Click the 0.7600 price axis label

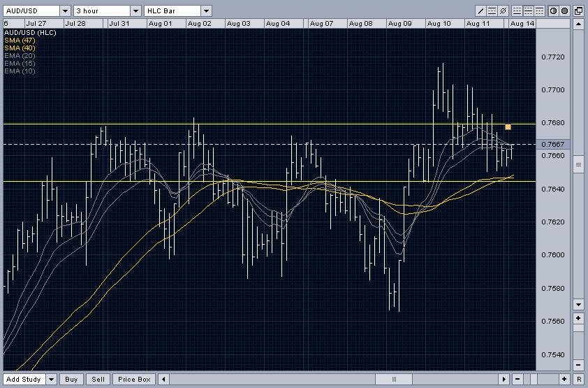point(553,254)
